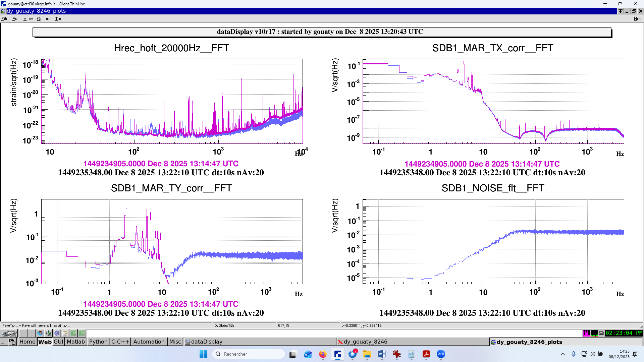
Task: Expand the hidden system tray icons chevron
Action: [x=563, y=354]
